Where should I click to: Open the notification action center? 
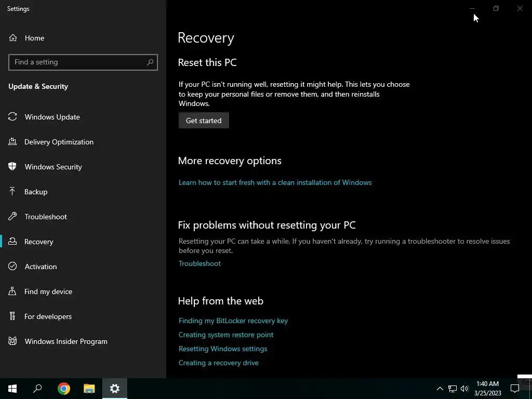[515, 389]
